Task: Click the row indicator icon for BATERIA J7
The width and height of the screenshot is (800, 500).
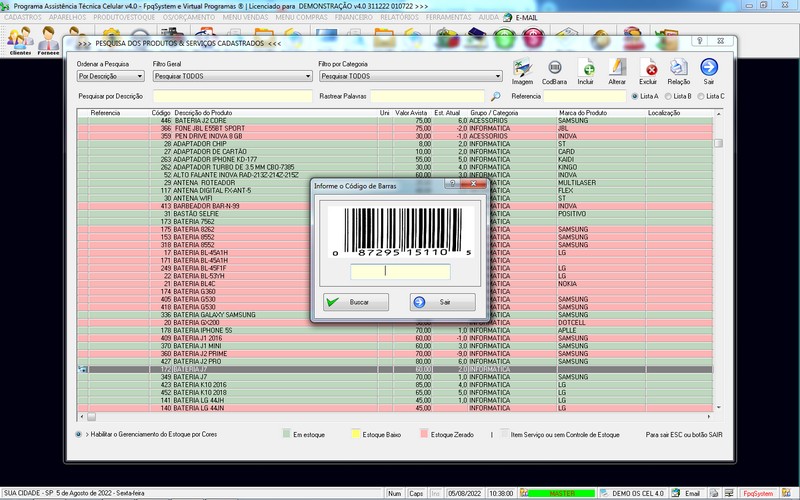Action: 83,369
